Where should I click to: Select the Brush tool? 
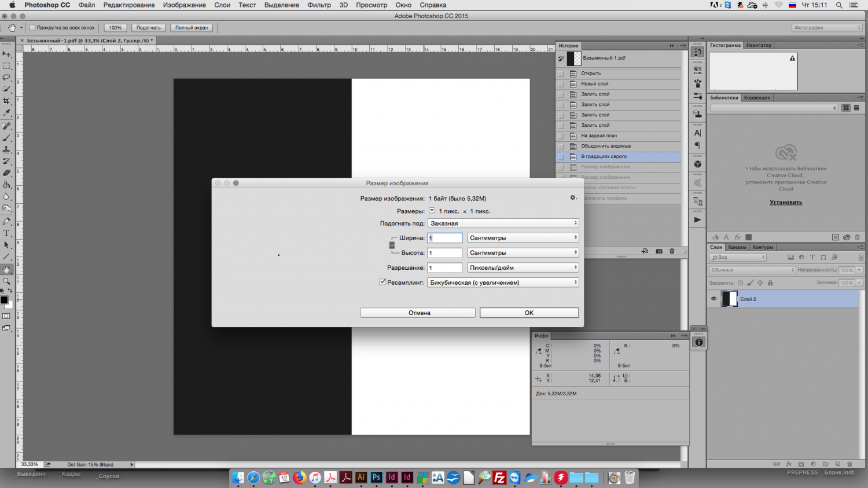6,138
